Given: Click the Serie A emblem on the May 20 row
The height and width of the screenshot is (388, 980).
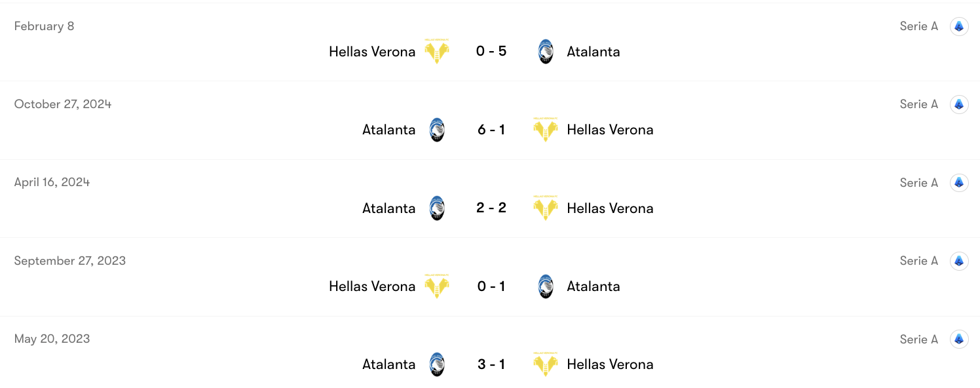Looking at the screenshot, I should click(959, 339).
